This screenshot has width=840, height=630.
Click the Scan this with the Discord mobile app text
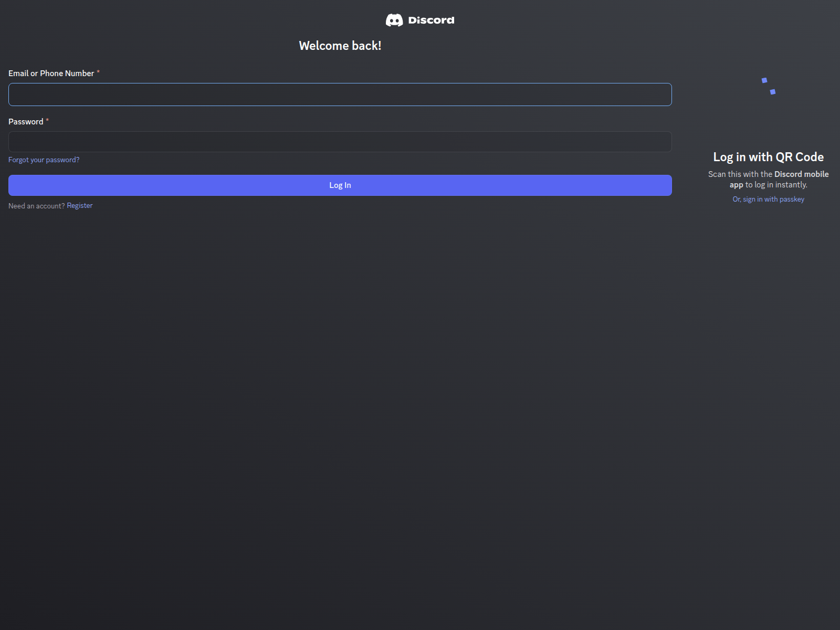(x=769, y=180)
